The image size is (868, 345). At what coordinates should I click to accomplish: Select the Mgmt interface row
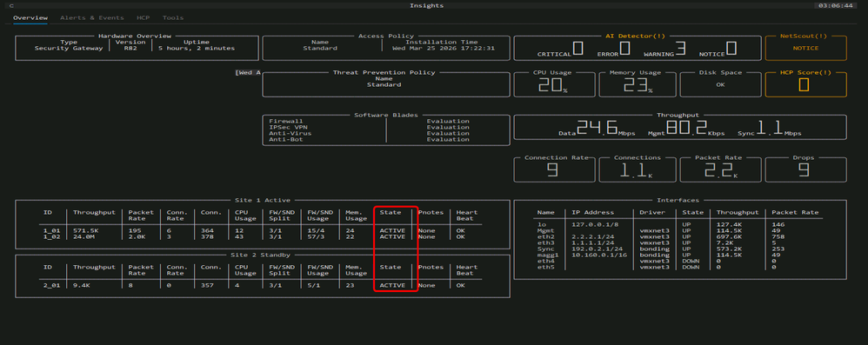(x=678, y=230)
